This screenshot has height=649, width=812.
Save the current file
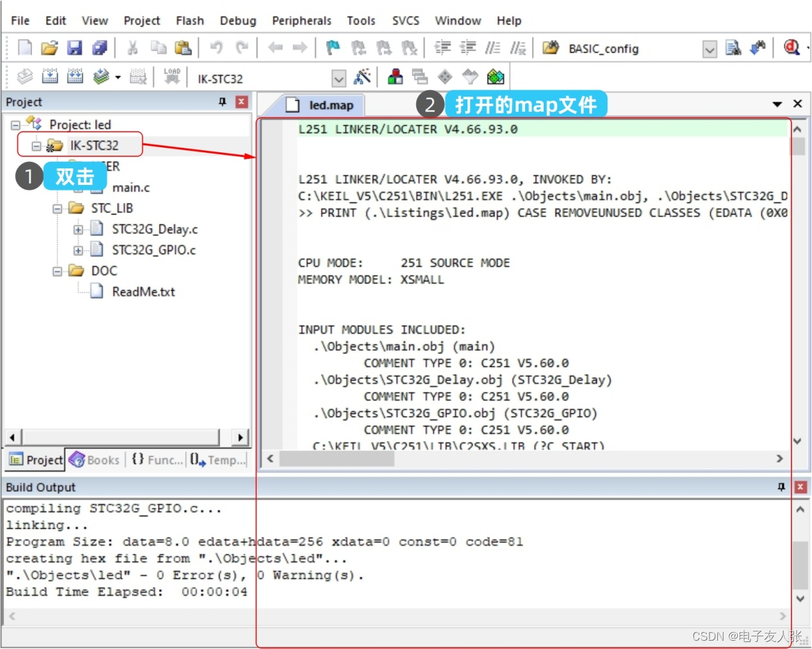click(75, 48)
